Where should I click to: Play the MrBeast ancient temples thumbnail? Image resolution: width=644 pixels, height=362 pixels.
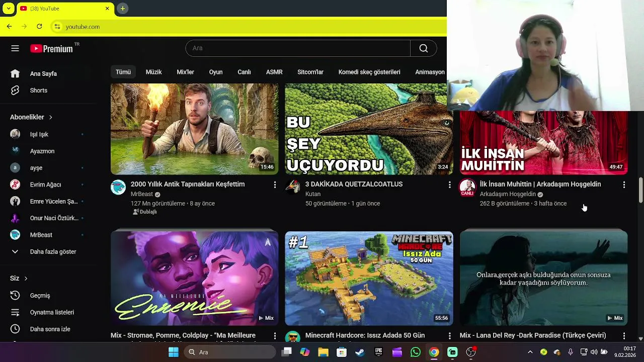click(194, 129)
